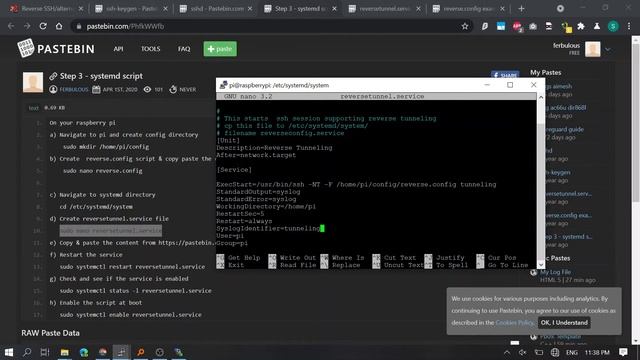Viewport: 640px width, 360px height.
Task: Open the FAQ menu item
Action: tap(184, 49)
